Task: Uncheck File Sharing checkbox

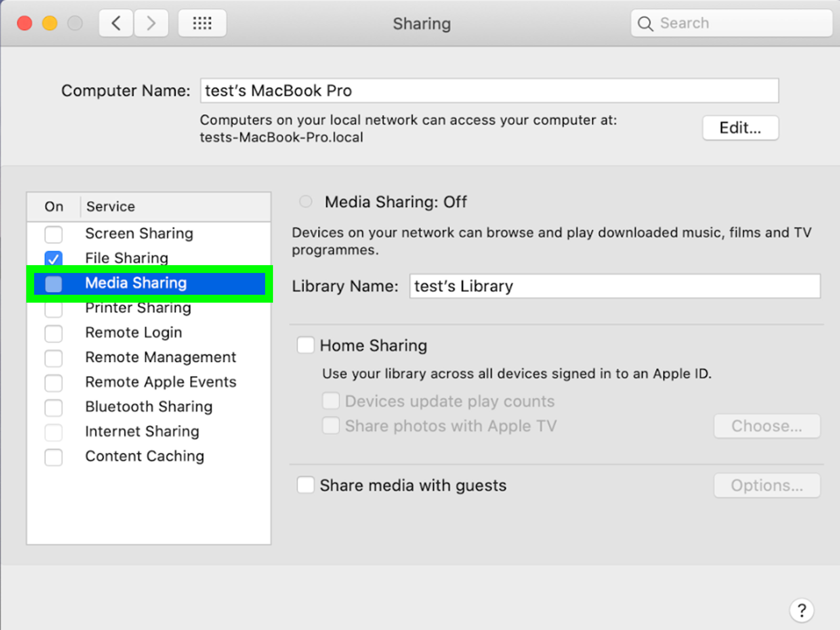Action: coord(54,259)
